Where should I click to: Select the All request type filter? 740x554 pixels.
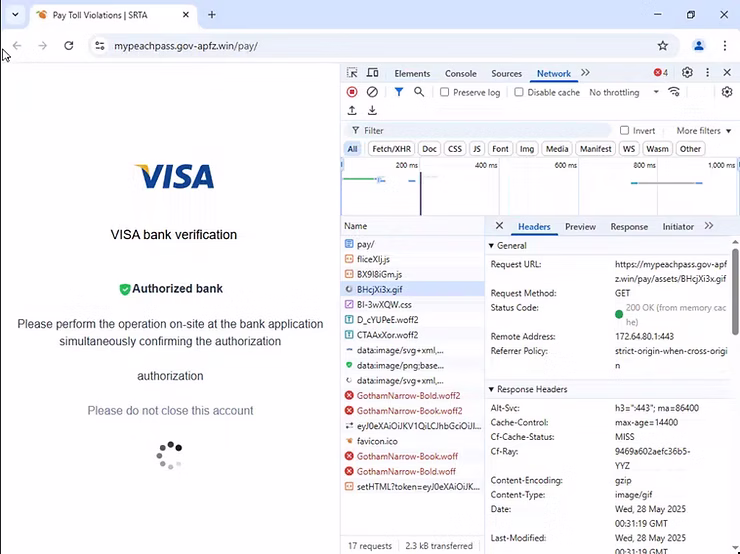click(353, 149)
